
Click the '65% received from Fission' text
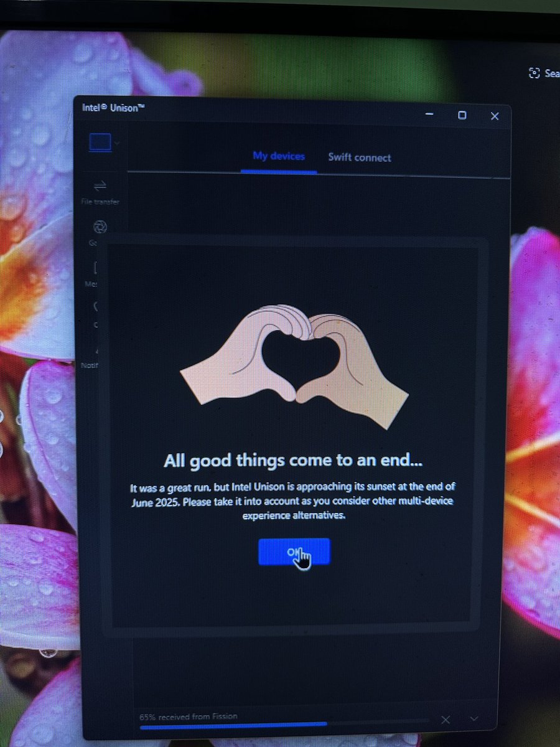188,716
